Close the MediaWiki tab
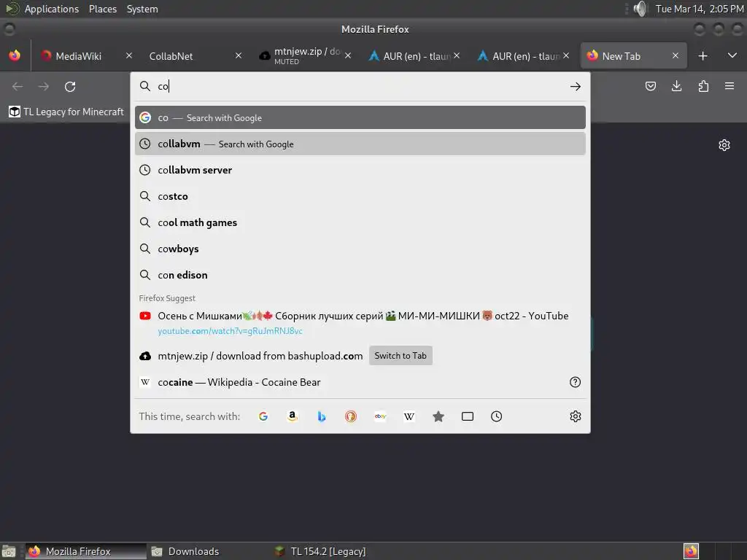747x560 pixels. tap(128, 55)
